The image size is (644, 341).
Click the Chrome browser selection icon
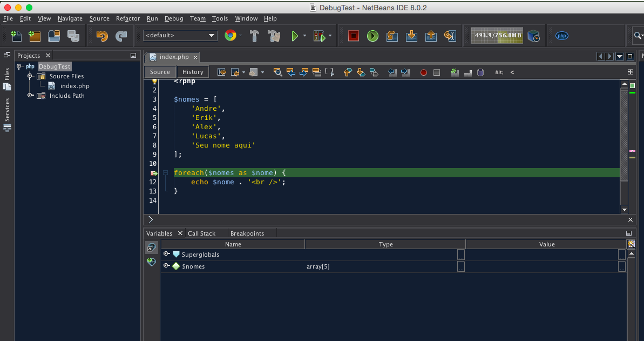tap(231, 36)
